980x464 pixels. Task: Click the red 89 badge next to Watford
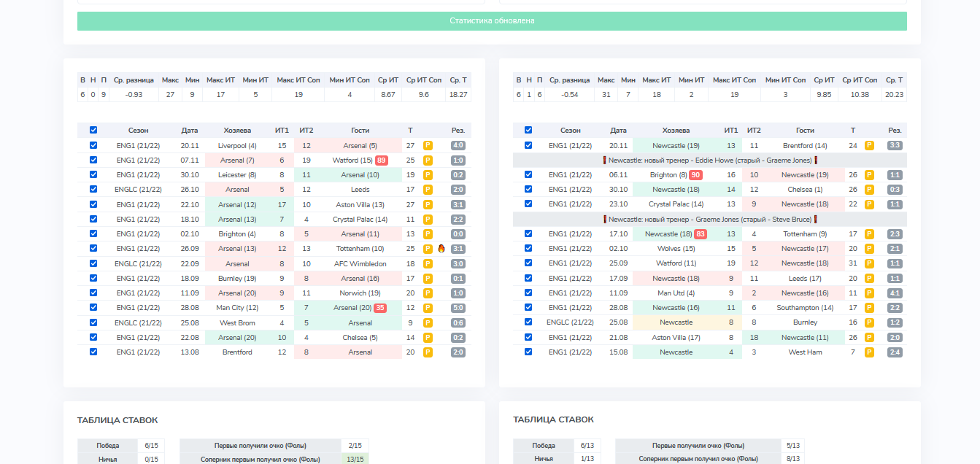coord(382,161)
